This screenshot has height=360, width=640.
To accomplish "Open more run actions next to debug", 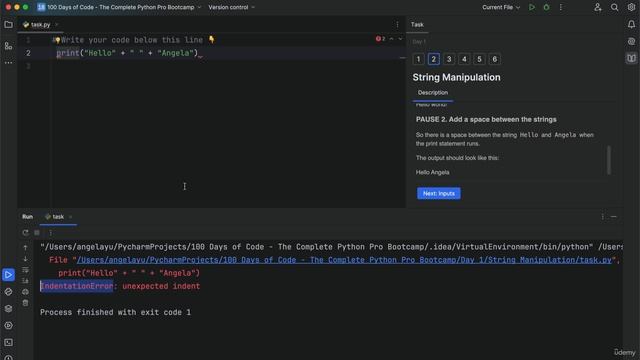I will [x=560, y=7].
